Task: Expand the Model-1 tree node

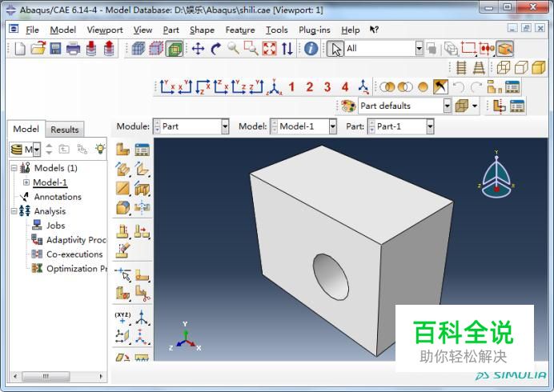Action: tap(26, 182)
